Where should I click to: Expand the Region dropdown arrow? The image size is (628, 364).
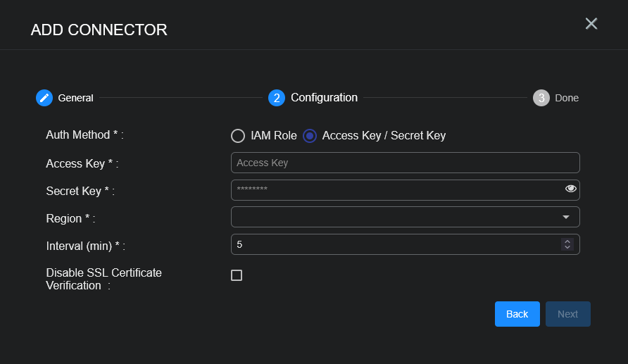pos(566,217)
